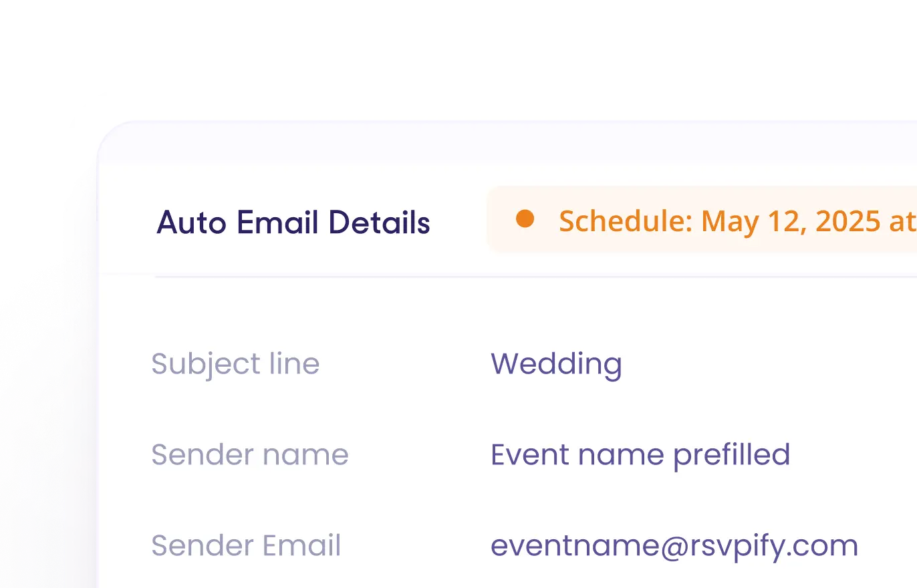Select the Wedding subject value
917x588 pixels.
[x=556, y=365]
